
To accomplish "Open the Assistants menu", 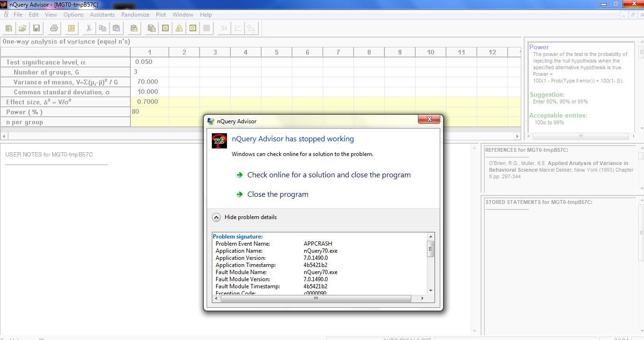I will pyautogui.click(x=102, y=15).
